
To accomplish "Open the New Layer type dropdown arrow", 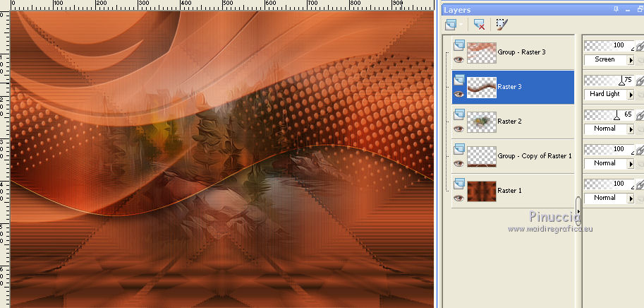I will (x=461, y=25).
